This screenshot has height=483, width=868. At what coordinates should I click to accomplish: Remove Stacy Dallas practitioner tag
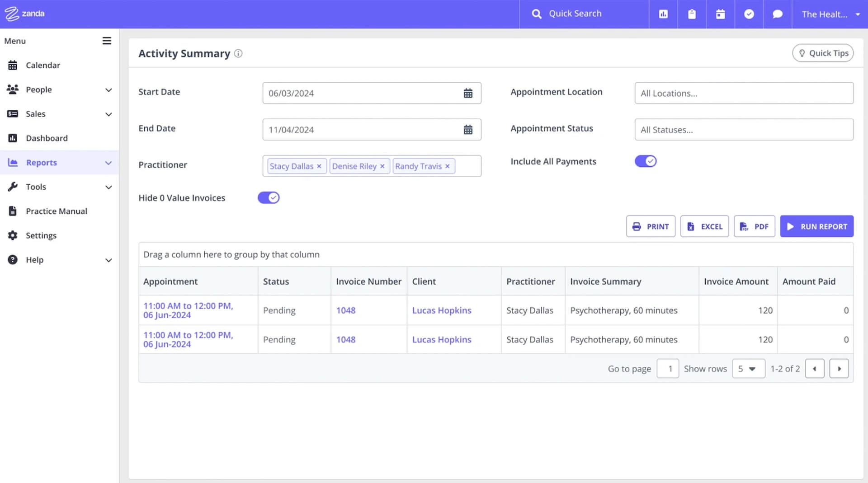[x=319, y=166]
